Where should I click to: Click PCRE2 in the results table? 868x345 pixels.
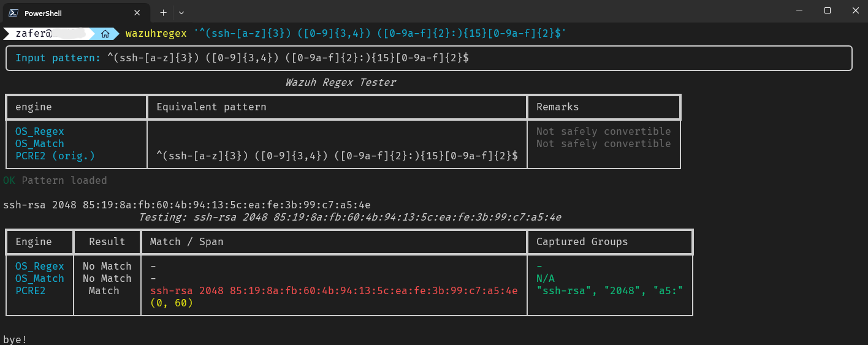31,290
